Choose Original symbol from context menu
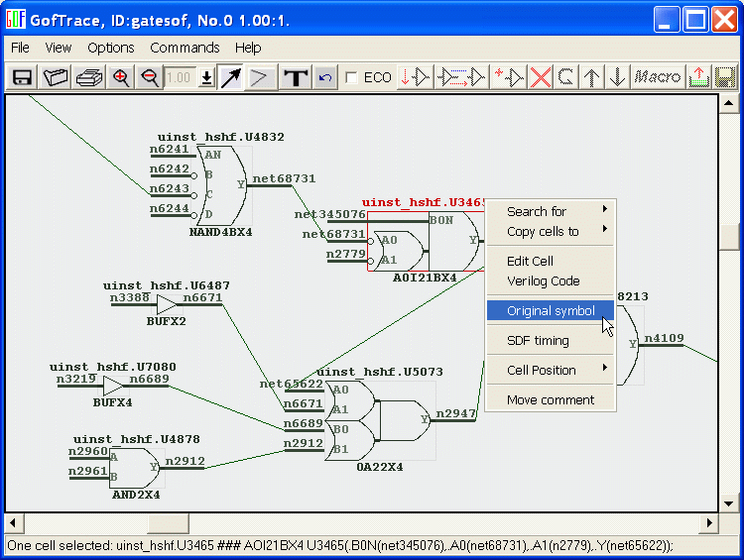Screen dimensions: 744x560 click(551, 310)
